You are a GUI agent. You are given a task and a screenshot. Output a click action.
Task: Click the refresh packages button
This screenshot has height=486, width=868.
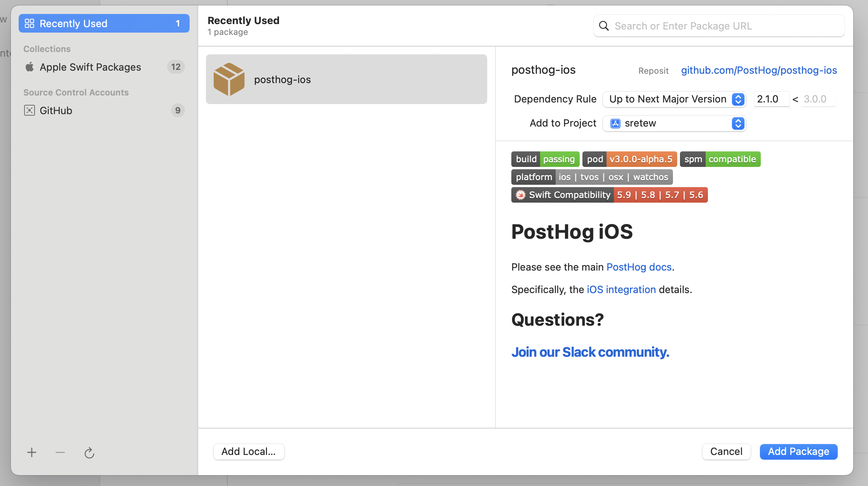89,453
